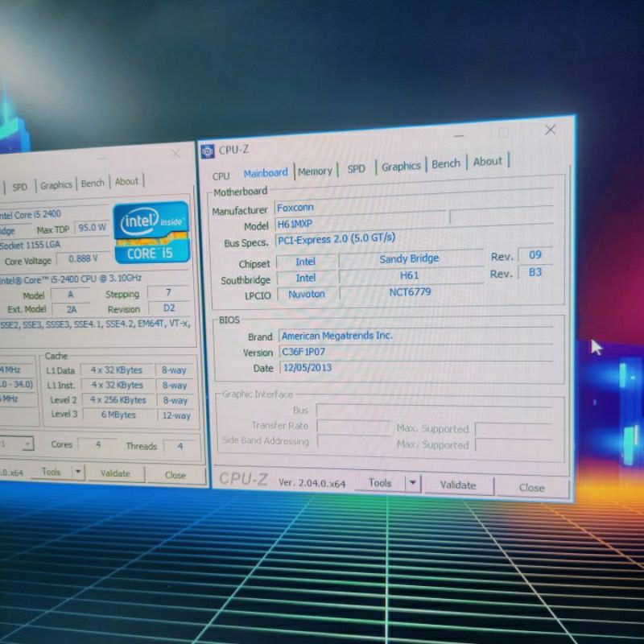Click the Foxconn manufacturer field

(x=358, y=208)
